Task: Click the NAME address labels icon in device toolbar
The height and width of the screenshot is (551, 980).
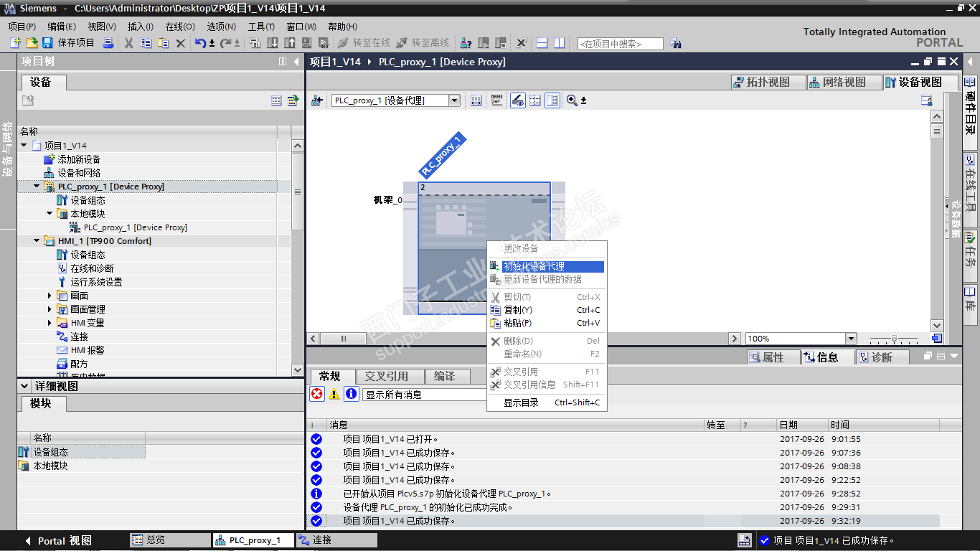Action: pos(496,100)
